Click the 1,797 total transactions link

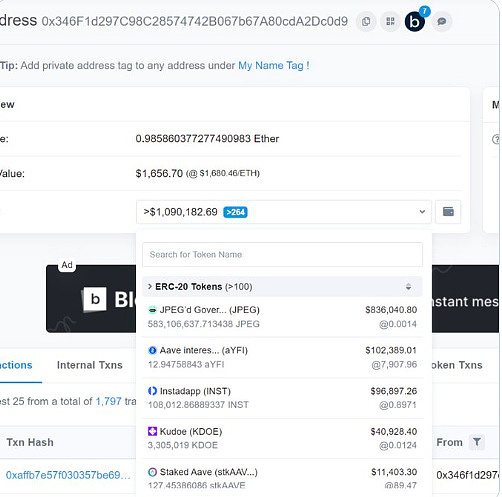108,401
